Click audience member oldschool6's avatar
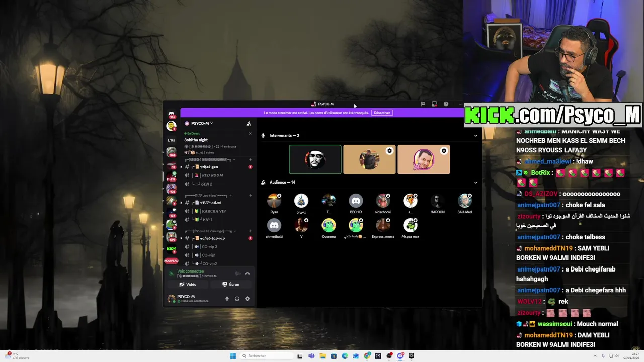Screen dimensions: 644x362 point(383,201)
